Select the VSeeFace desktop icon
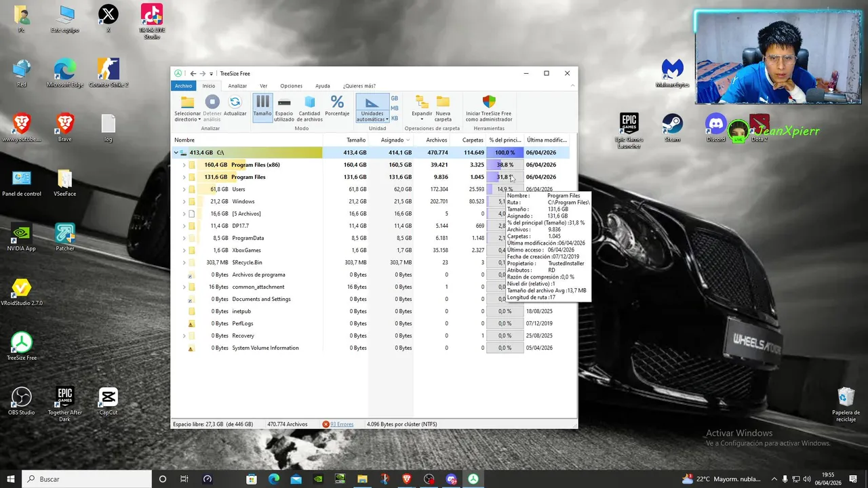Screen dimensions: 868x488 (65, 183)
